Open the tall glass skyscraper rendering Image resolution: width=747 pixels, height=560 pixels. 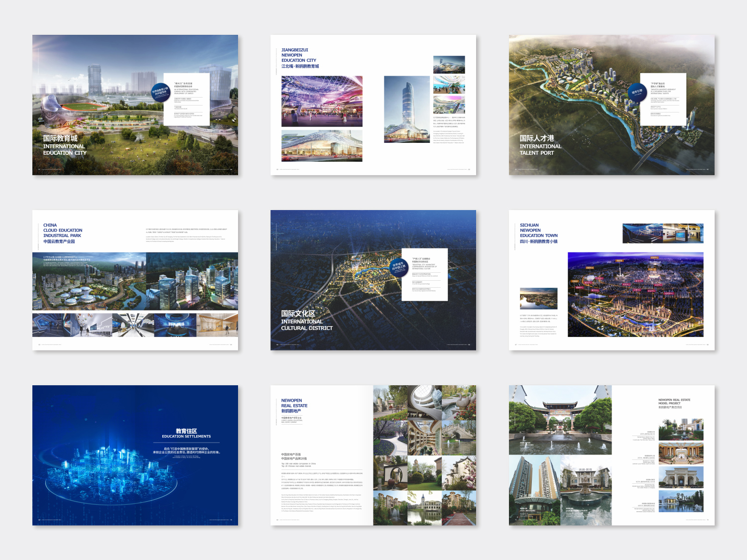407,110
